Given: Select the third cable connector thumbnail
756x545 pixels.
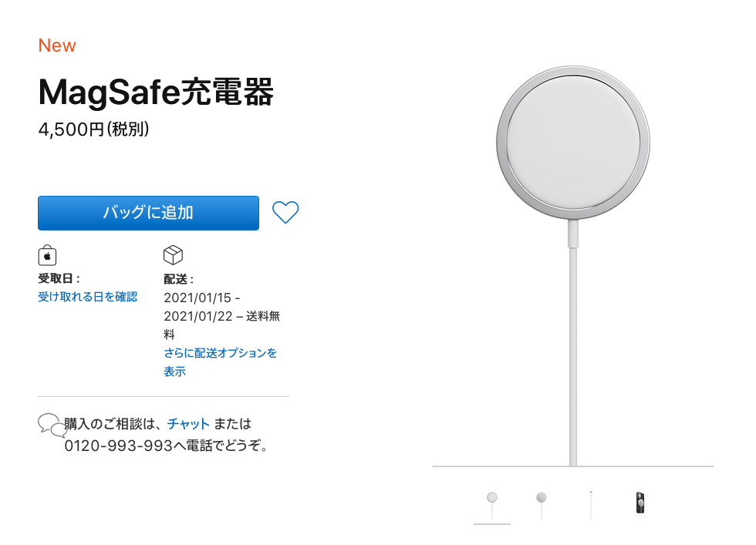Looking at the screenshot, I should tap(591, 505).
